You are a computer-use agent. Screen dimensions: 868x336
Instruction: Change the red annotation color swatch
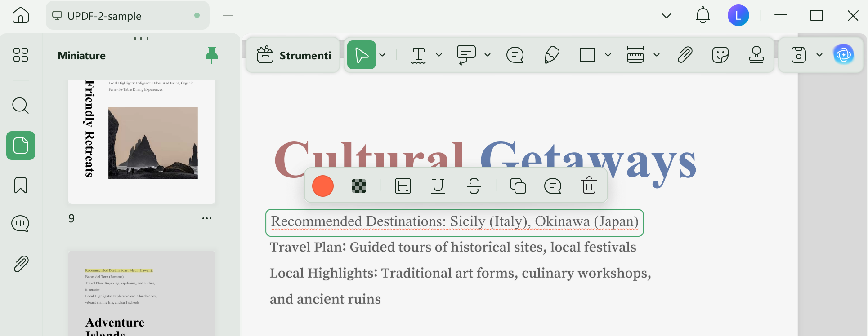click(x=323, y=186)
